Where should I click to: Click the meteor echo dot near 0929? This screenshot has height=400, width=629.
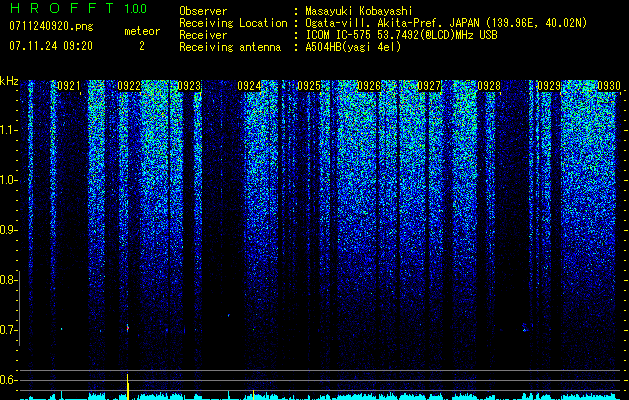tap(524, 330)
